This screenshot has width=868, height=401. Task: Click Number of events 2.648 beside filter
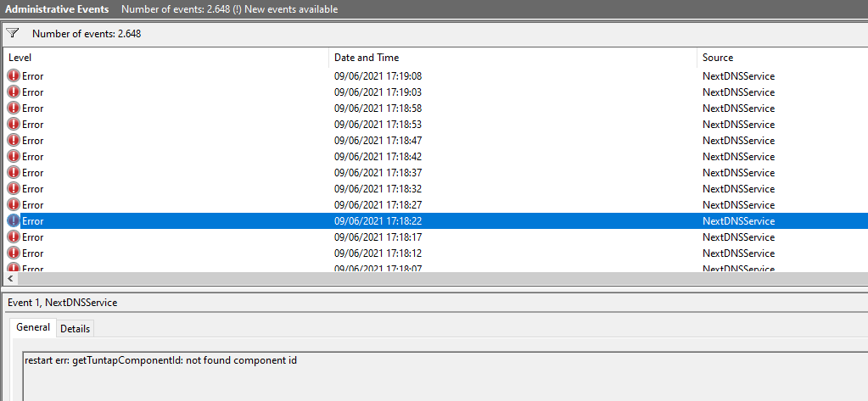tap(87, 34)
